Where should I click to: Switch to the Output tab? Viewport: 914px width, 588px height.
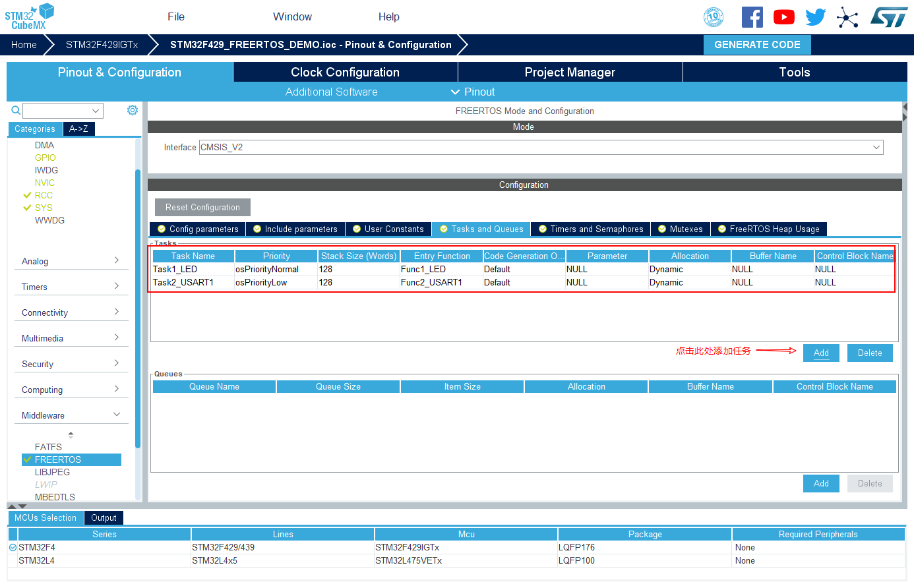[104, 517]
